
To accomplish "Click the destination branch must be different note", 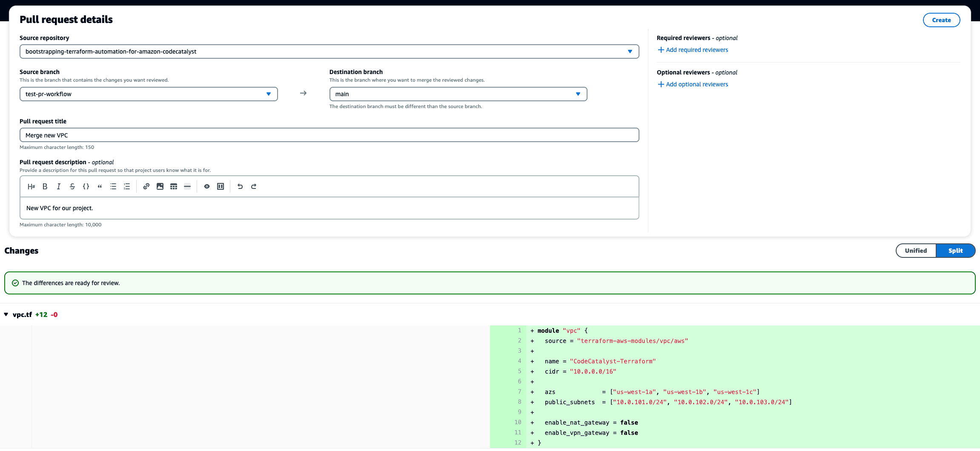I will 406,106.
